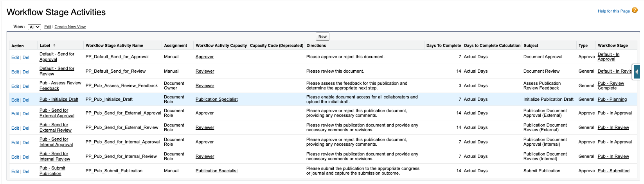This screenshot has width=644, height=184.
Task: Open Default - In Approval workflow stage
Action: 608,57
